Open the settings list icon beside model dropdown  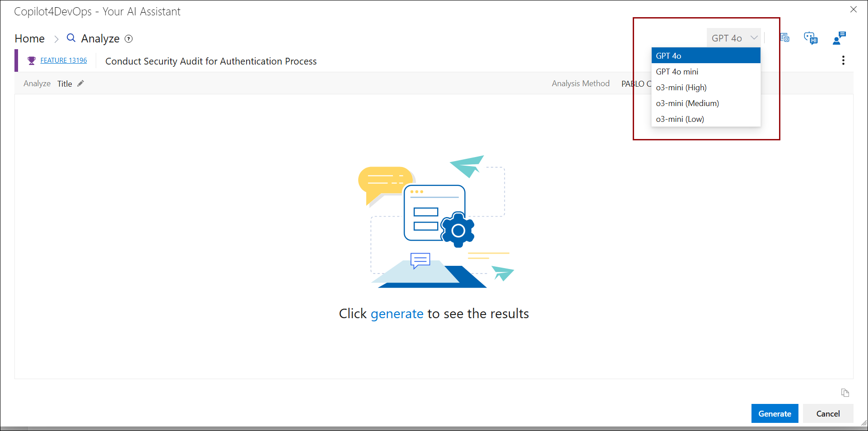(x=784, y=38)
